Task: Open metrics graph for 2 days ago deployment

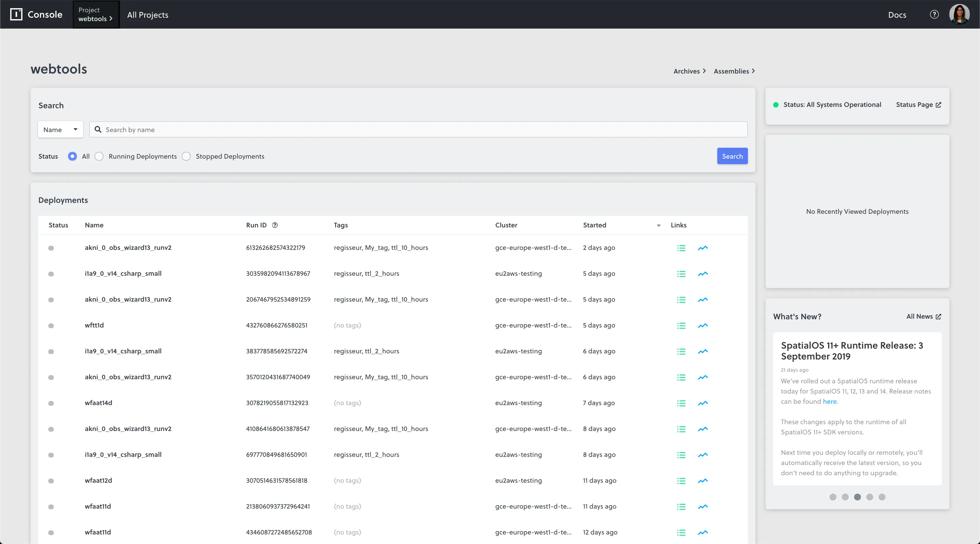Action: coord(703,248)
